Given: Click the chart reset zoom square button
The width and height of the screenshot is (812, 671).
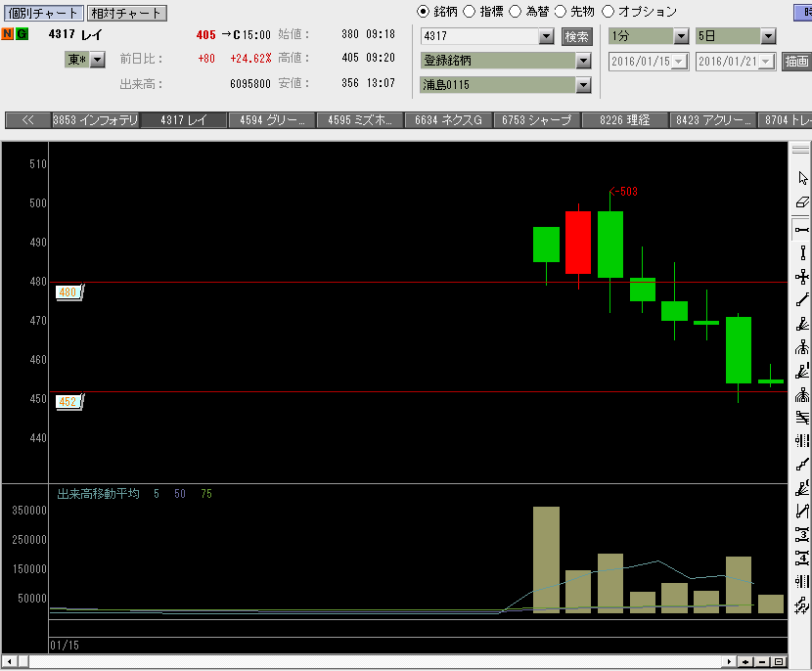Looking at the screenshot, I should (779, 661).
